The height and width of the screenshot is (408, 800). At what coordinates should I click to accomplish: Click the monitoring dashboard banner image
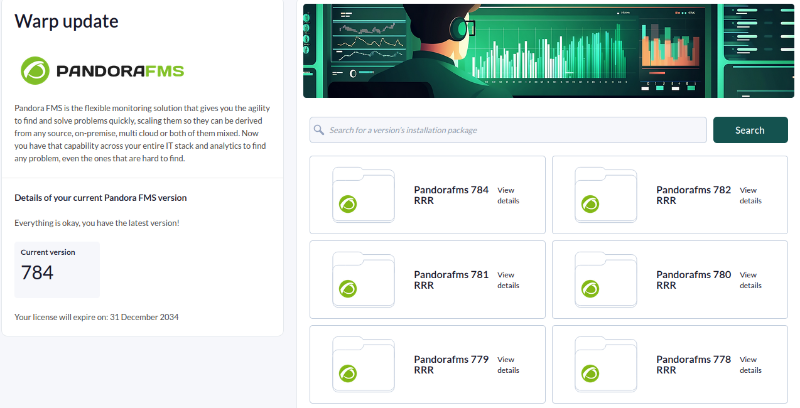pyautogui.click(x=548, y=51)
